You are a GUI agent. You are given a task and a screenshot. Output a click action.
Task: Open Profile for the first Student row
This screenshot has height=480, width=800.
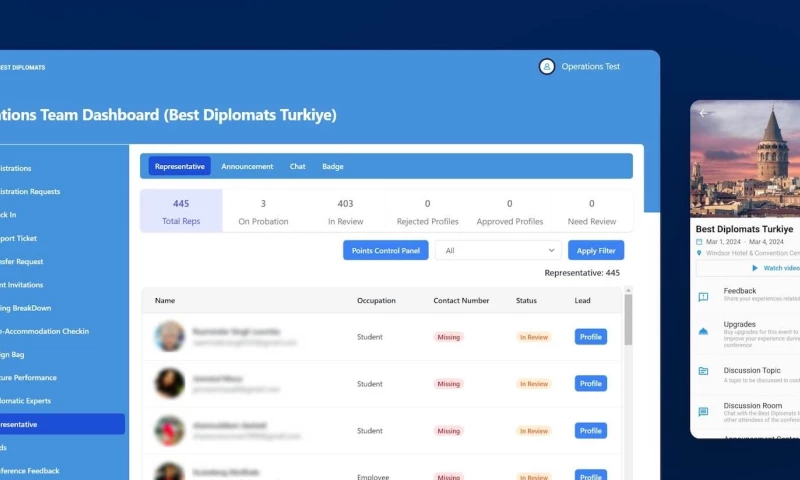[x=591, y=337]
